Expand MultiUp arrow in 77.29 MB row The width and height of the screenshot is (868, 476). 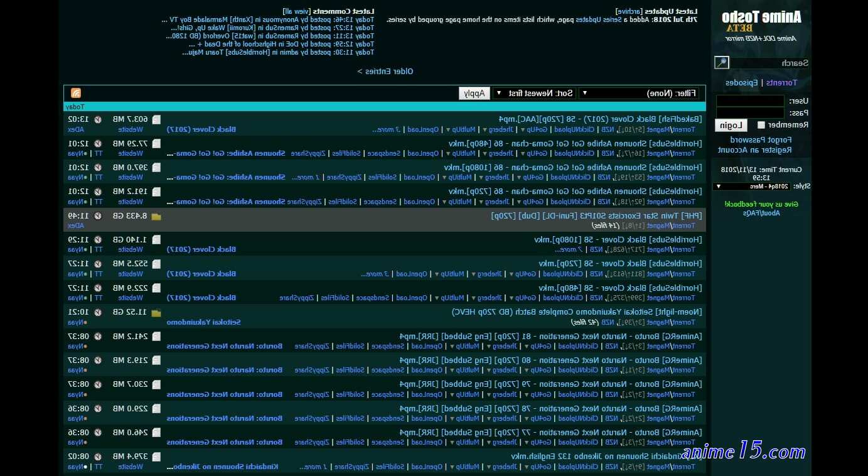[447, 153]
